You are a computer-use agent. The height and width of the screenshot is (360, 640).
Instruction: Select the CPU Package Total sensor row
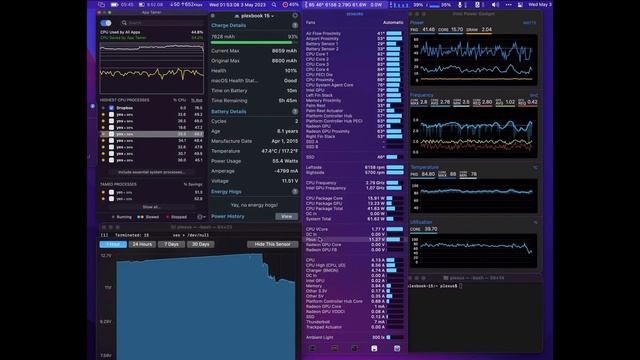pos(354,209)
